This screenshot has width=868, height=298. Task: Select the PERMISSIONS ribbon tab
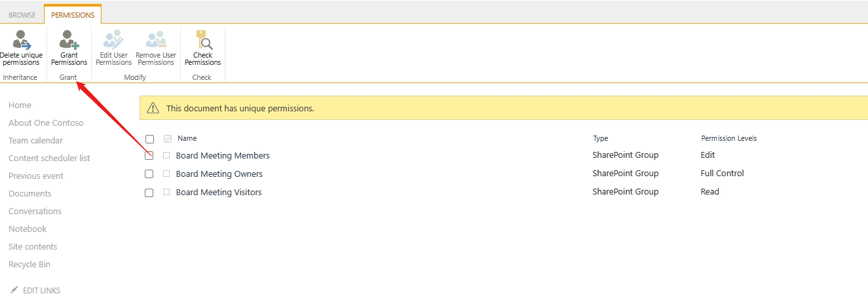[73, 15]
